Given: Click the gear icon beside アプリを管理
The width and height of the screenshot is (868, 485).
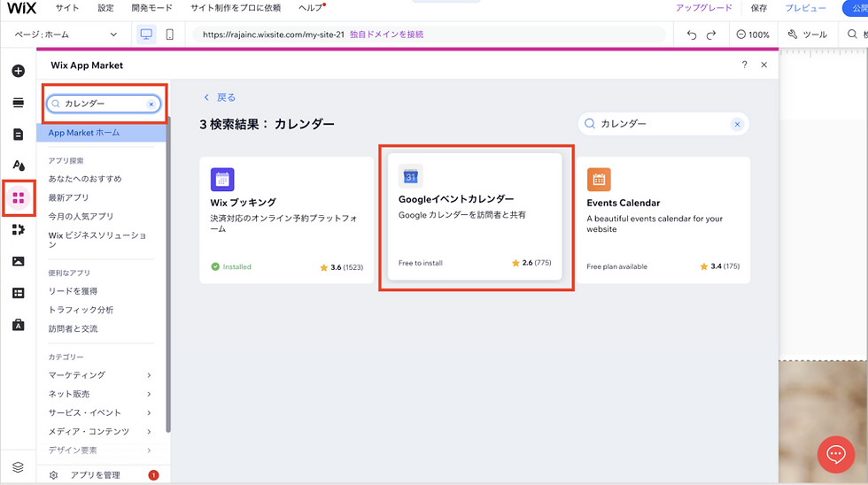Looking at the screenshot, I should tap(54, 475).
